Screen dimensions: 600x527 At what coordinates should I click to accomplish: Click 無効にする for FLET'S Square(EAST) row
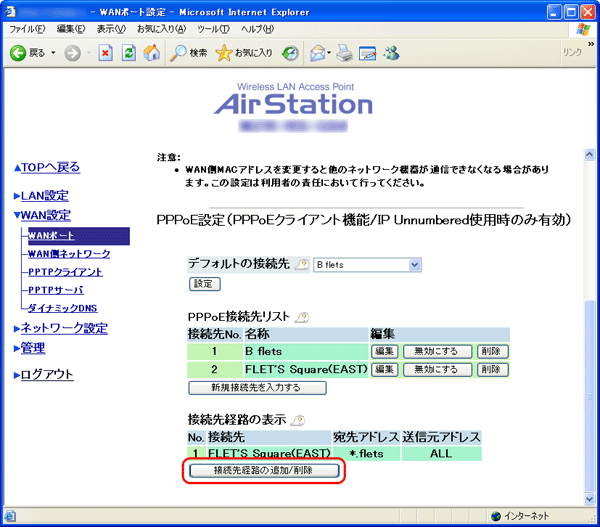point(437,369)
